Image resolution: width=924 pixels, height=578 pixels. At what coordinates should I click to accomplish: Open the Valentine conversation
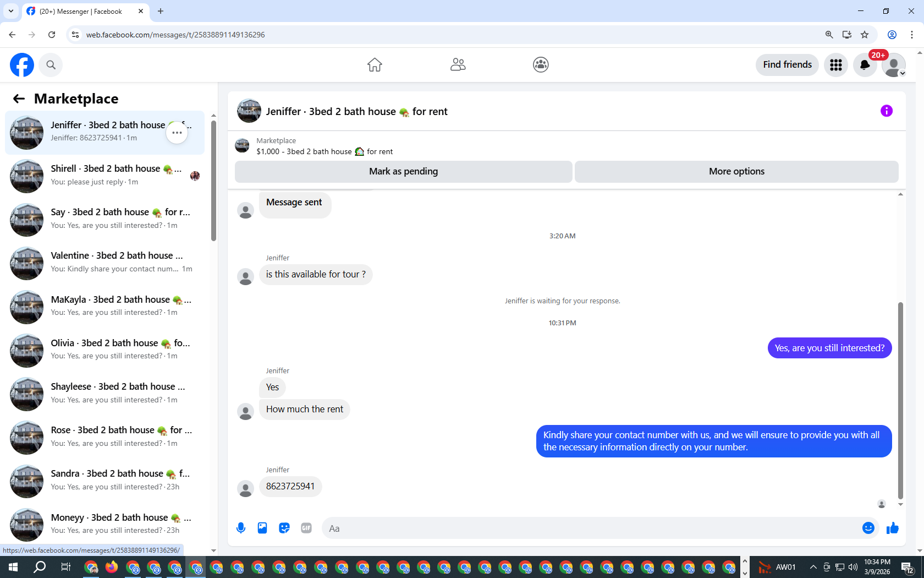click(x=105, y=263)
